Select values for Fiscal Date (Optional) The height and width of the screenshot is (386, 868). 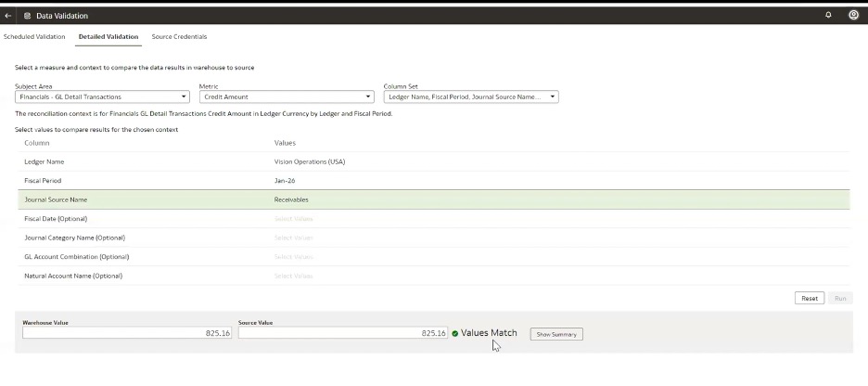(293, 219)
